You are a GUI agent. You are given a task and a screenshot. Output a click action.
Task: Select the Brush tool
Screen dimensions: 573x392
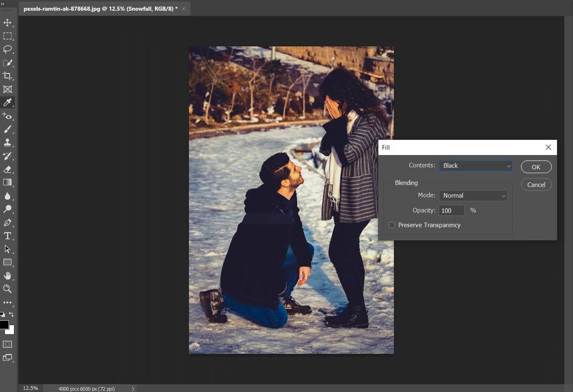8,129
